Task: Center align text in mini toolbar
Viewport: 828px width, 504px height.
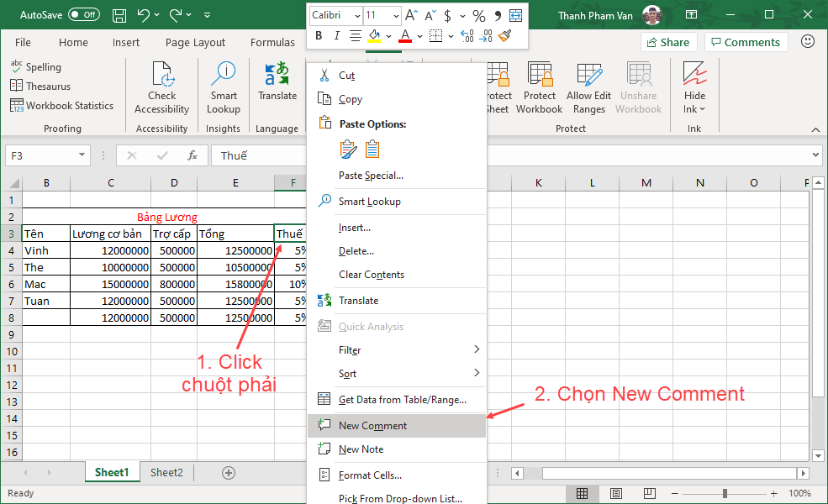Action: click(x=356, y=35)
